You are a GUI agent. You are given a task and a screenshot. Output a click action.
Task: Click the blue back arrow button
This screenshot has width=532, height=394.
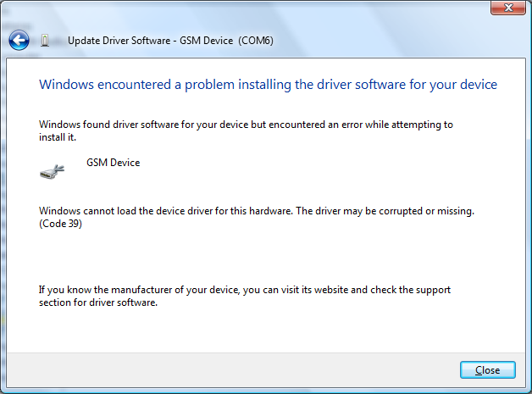19,40
